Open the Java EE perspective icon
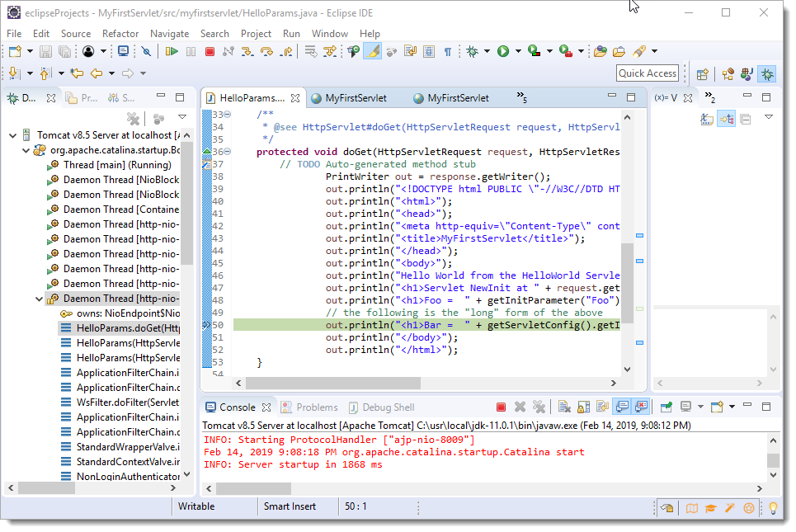The height and width of the screenshot is (532, 796). click(728, 74)
